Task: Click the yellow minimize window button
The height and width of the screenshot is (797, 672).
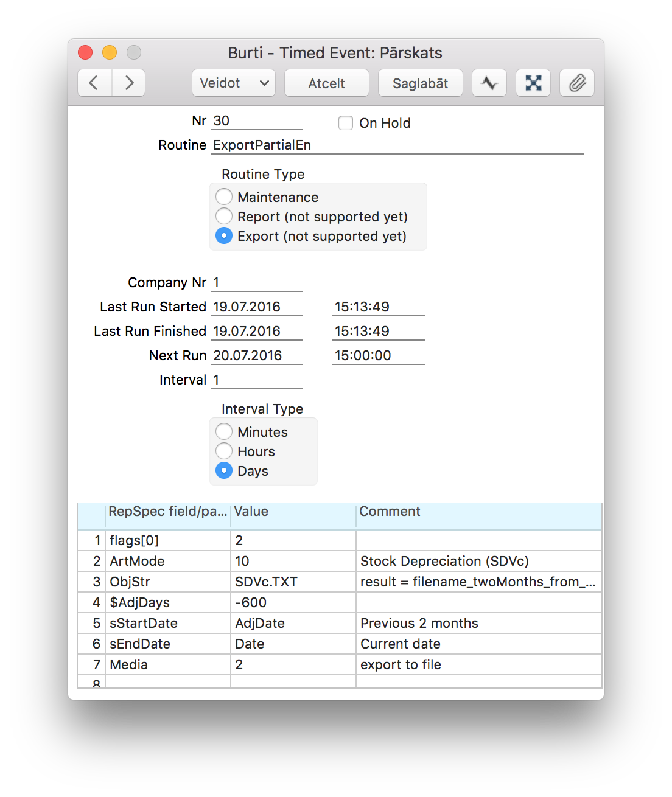Action: [x=110, y=53]
